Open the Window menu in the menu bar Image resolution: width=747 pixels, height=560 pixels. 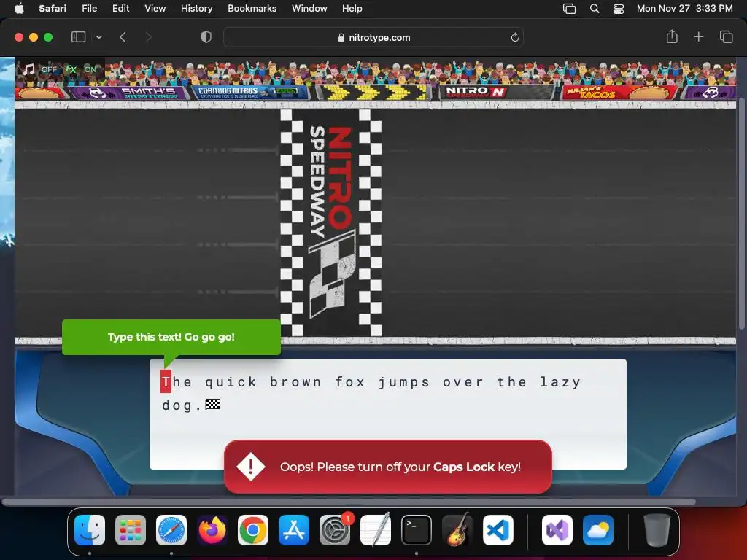point(309,9)
